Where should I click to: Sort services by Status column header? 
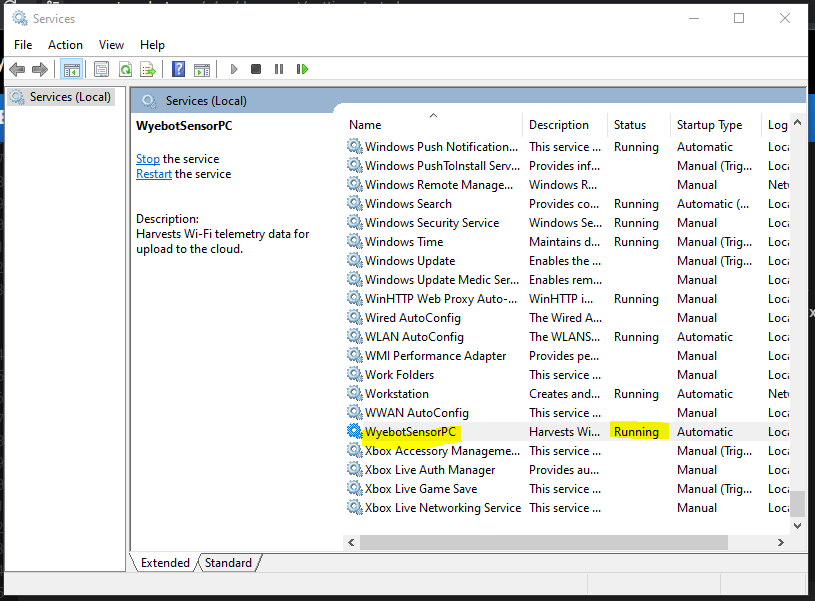[x=630, y=125]
